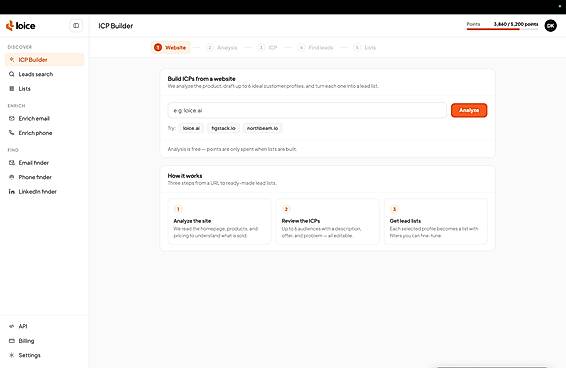Click the How it works heading

coord(185,176)
